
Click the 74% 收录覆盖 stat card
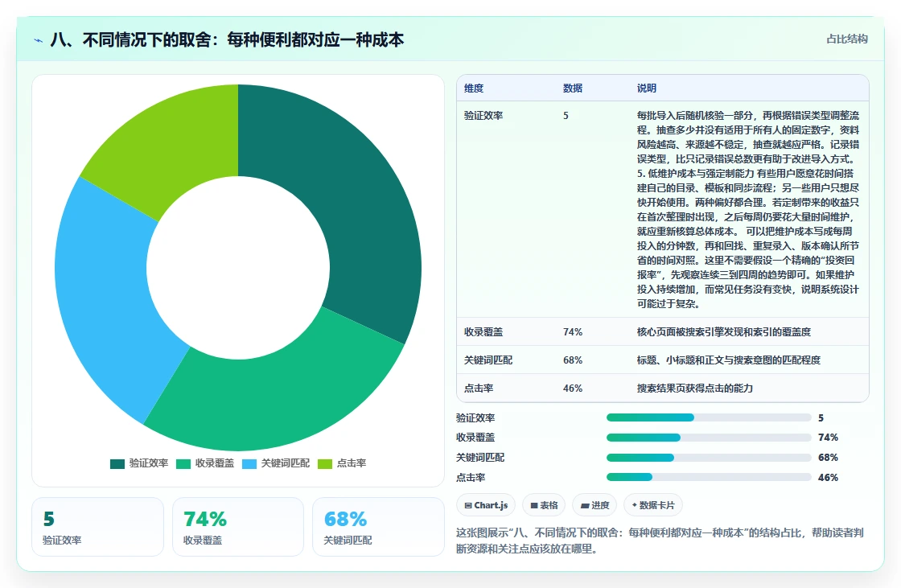click(x=238, y=527)
